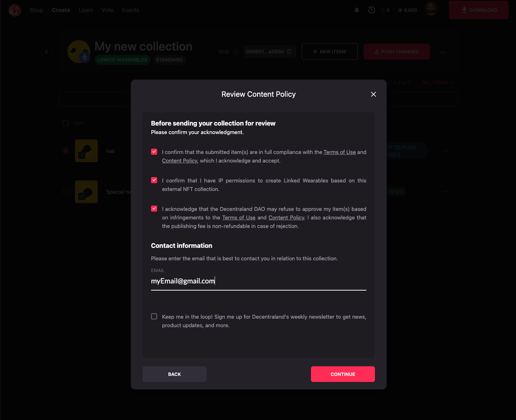The image size is (516, 420).
Task: Open the Create menu tab
Action: pos(61,10)
